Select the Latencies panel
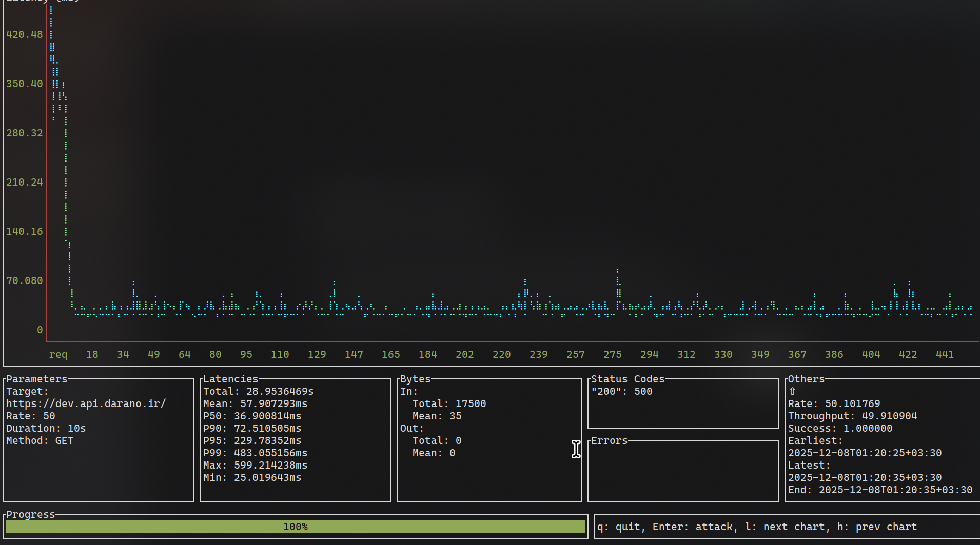Image resolution: width=980 pixels, height=545 pixels. (230, 379)
